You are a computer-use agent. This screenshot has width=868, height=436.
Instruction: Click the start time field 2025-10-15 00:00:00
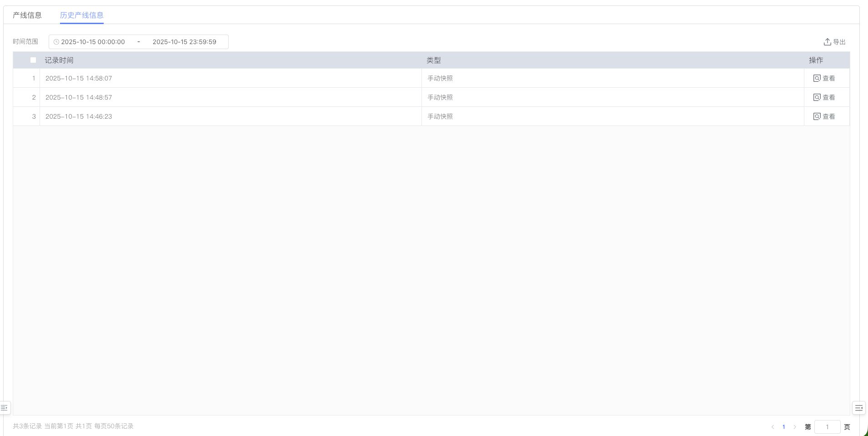93,42
